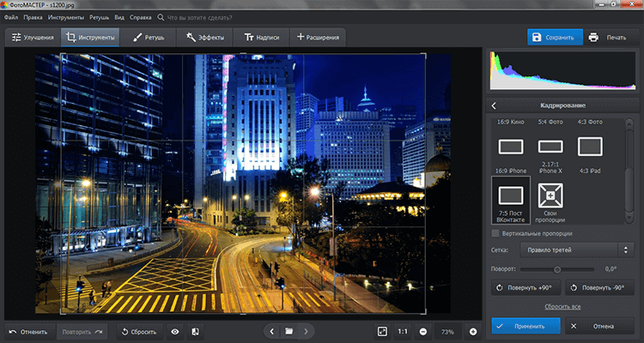Select the 16:9 iPhone crop preset
This screenshot has width=644, height=343.
(511, 146)
